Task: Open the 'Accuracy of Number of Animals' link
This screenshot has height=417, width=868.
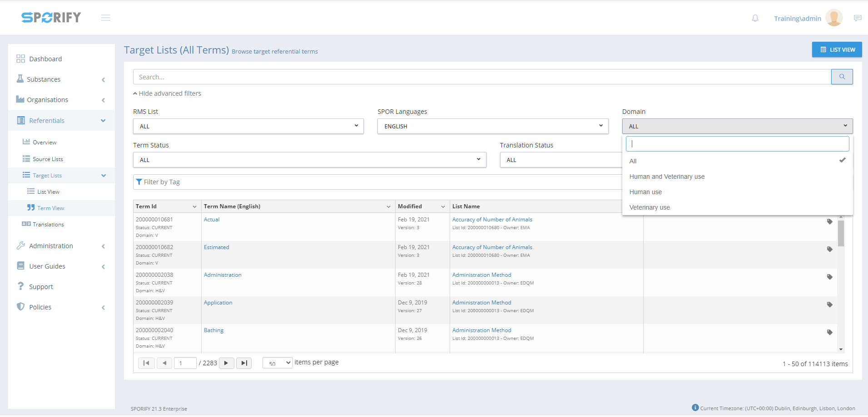Action: (492, 220)
